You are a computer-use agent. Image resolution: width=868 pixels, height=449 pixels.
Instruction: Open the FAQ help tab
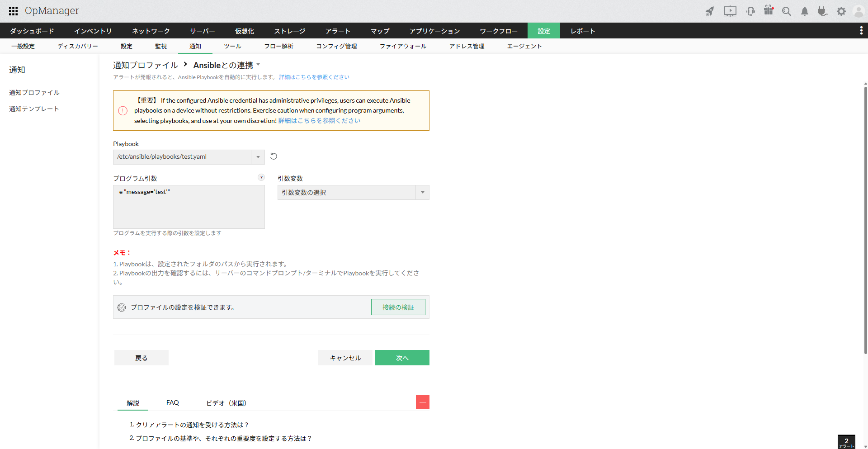[173, 402]
